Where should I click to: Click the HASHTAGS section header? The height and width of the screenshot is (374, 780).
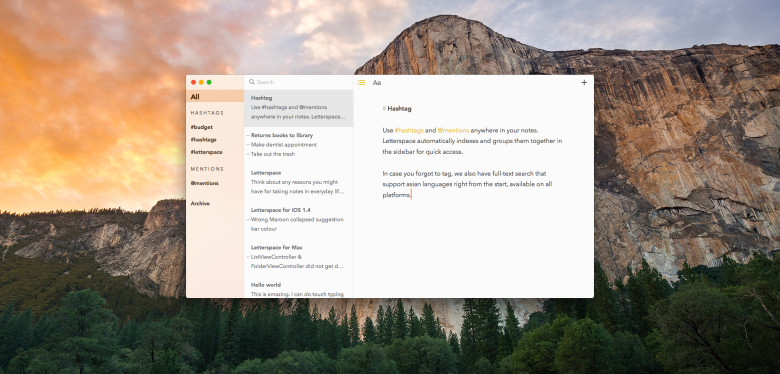coord(207,113)
